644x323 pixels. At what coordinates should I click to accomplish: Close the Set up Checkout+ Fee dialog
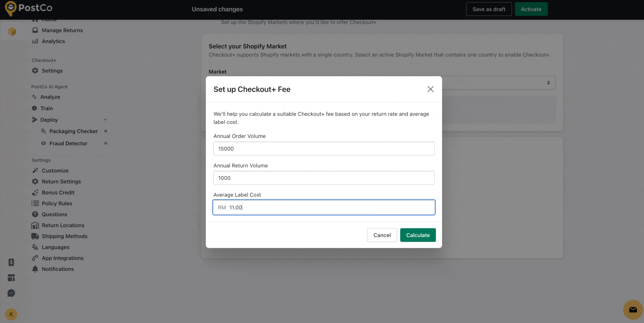430,89
